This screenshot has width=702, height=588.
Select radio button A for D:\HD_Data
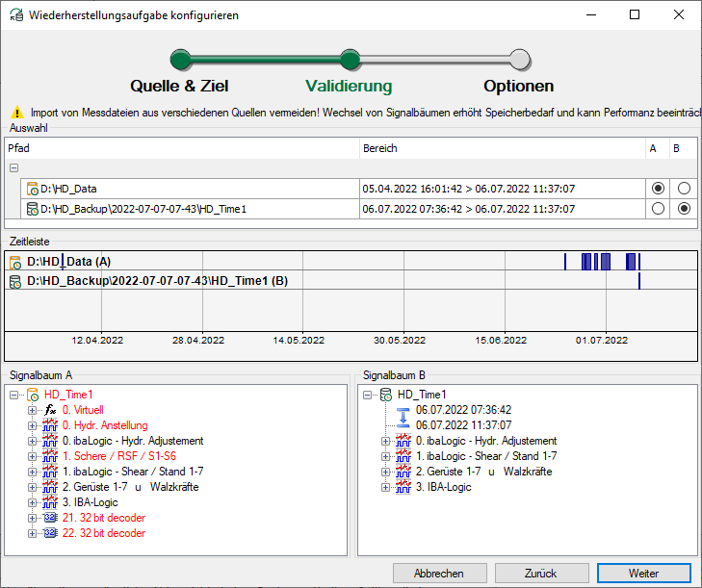[x=658, y=189]
